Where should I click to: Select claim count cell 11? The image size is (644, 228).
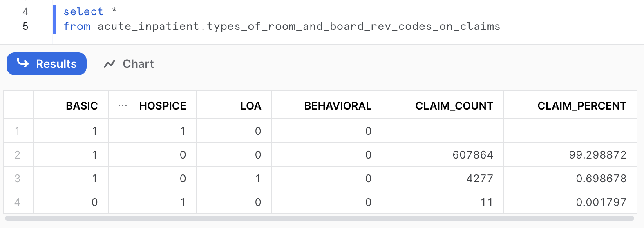[443, 202]
